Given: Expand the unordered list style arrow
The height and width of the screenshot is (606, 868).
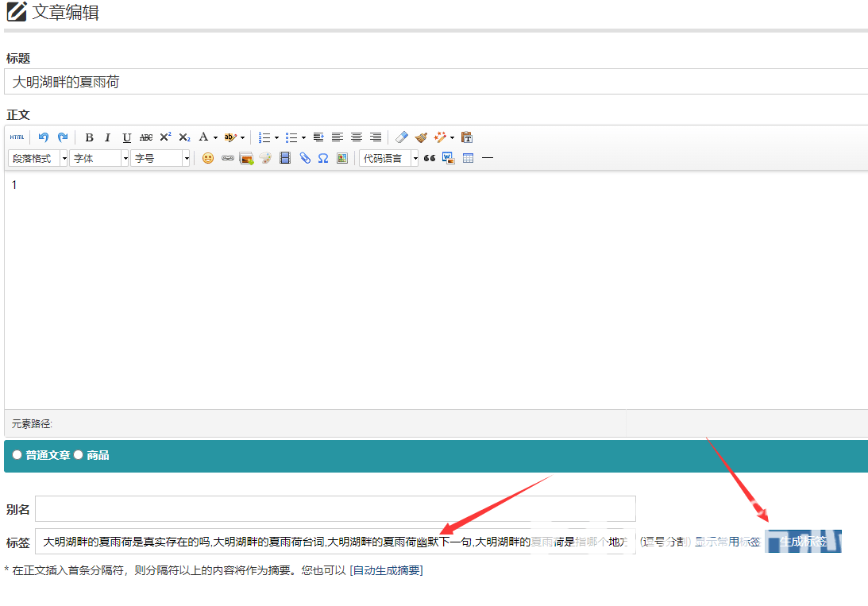Looking at the screenshot, I should pyautogui.click(x=304, y=138).
